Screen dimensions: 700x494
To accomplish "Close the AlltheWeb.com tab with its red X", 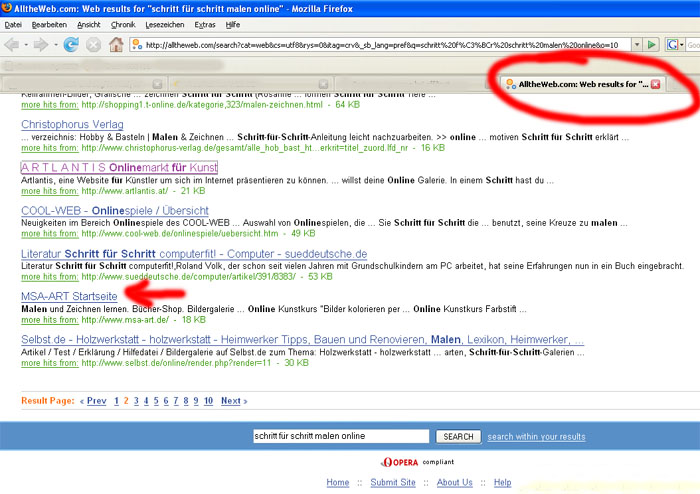I will coord(655,84).
